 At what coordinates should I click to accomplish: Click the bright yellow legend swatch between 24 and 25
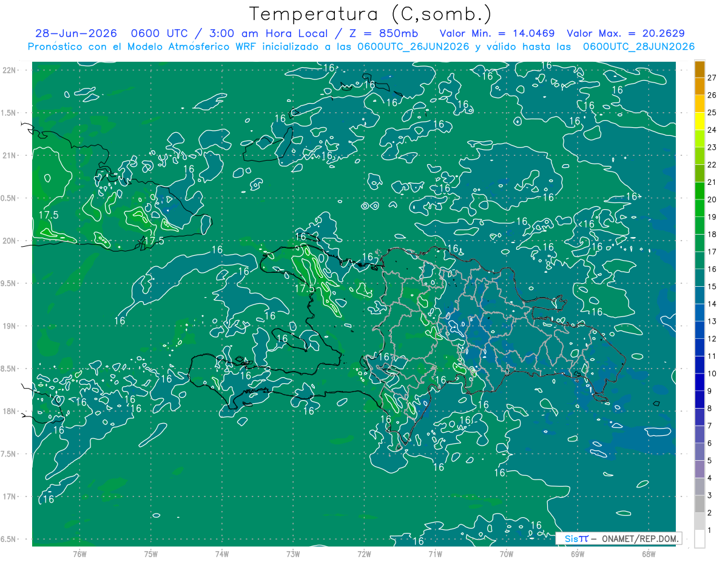699,121
